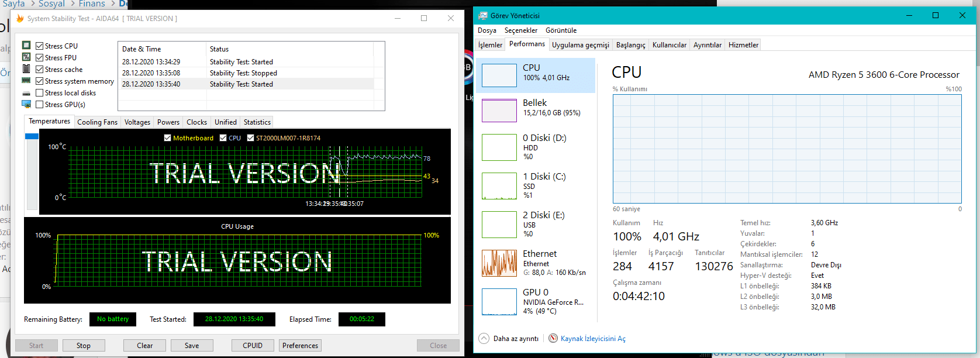Open CPUID from the button bar
The image size is (980, 358).
coord(253,346)
